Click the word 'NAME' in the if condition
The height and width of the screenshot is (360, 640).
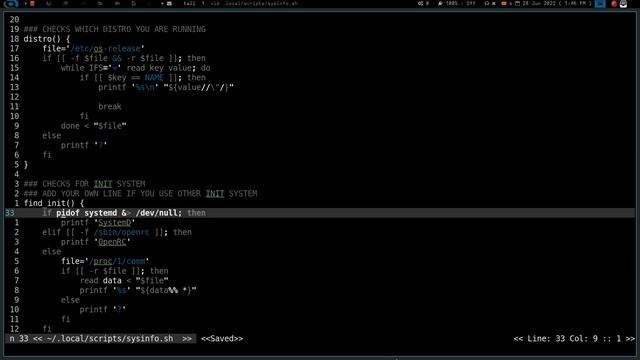pos(154,78)
